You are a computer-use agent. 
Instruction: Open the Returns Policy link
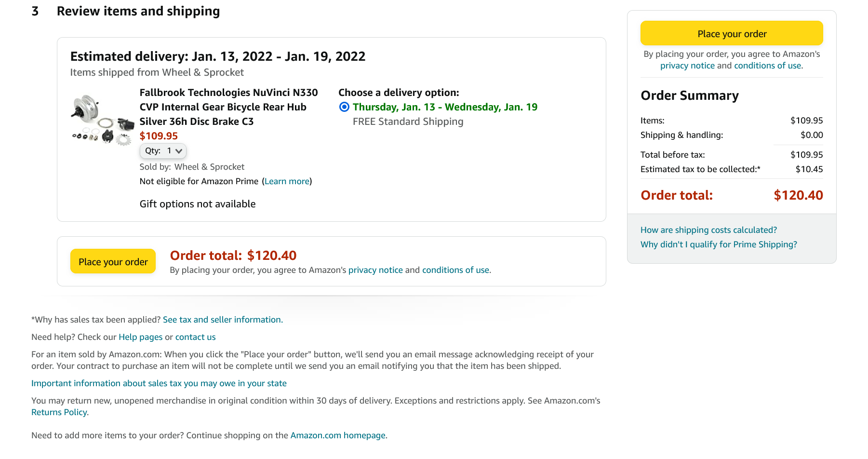click(x=59, y=412)
